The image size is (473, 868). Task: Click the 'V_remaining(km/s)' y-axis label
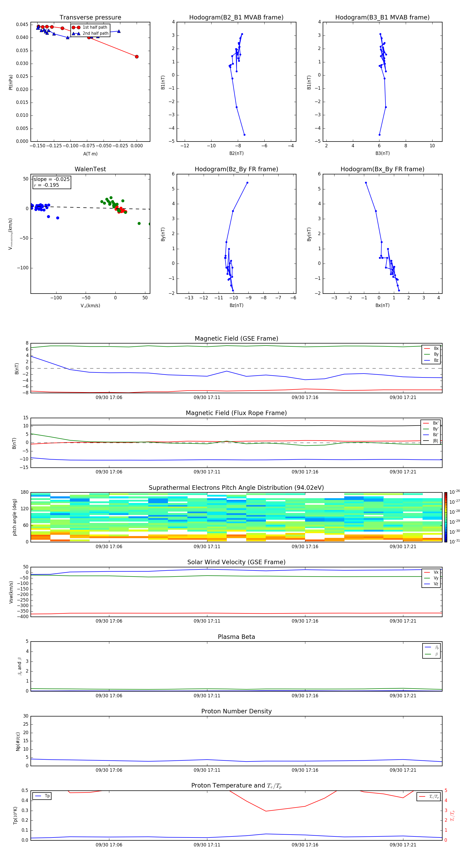point(11,234)
